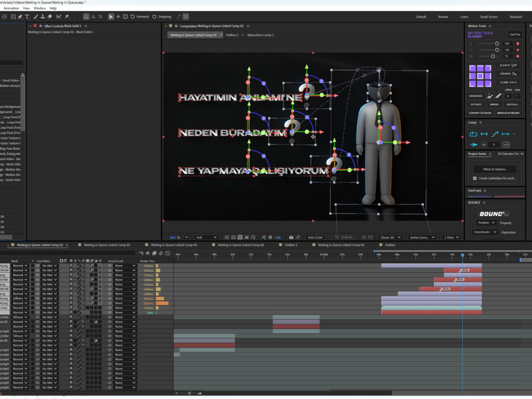The image size is (532, 399).
Task: Open the Help menu
Action: pyautogui.click(x=53, y=8)
